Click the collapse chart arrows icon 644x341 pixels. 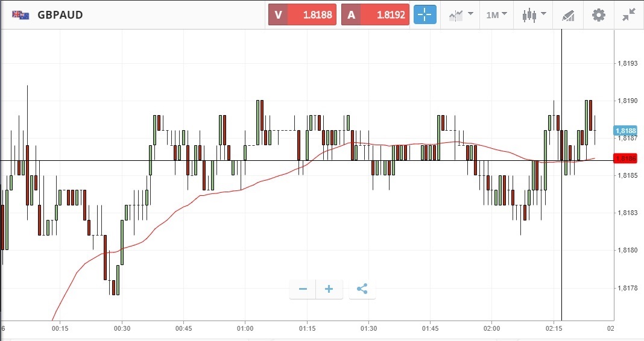click(629, 15)
